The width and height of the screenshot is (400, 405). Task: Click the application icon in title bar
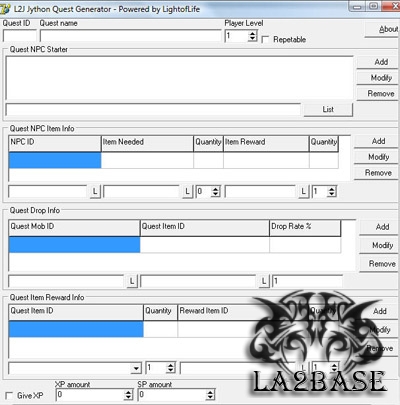(x=5, y=9)
